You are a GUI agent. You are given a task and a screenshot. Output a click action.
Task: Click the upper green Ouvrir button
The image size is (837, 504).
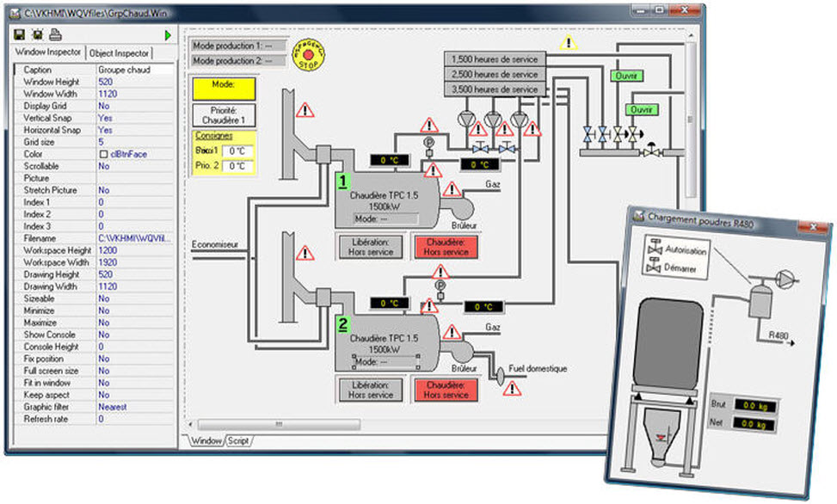[627, 76]
